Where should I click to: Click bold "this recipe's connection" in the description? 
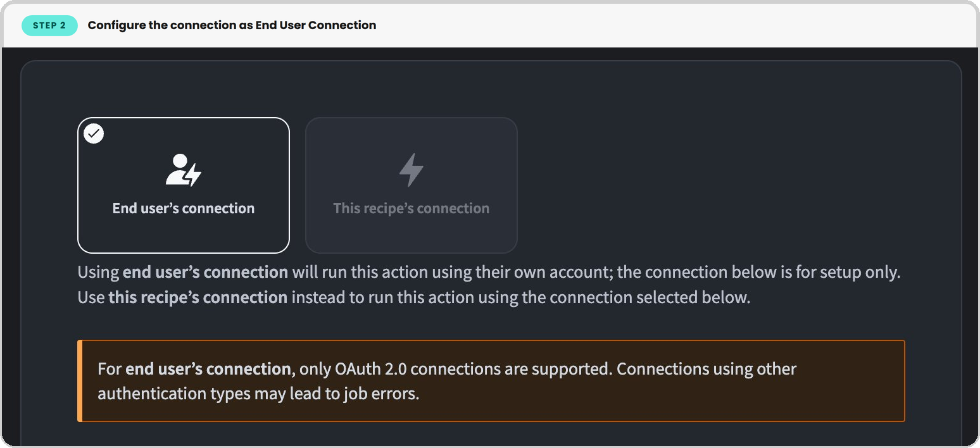pos(198,297)
